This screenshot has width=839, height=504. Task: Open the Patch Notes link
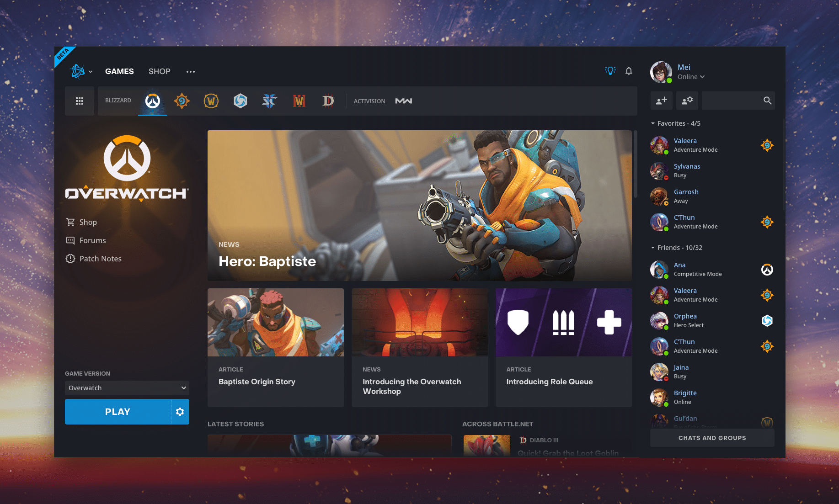[x=94, y=259]
